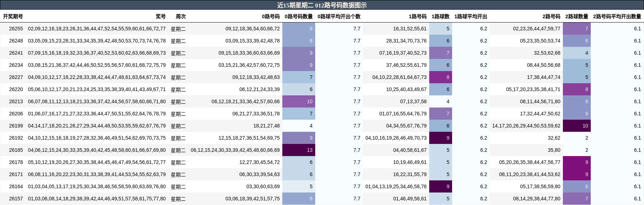This screenshot has width=644, height=205.
Task: Select the 1路 count 9 in row 26192
Action: [441, 138]
